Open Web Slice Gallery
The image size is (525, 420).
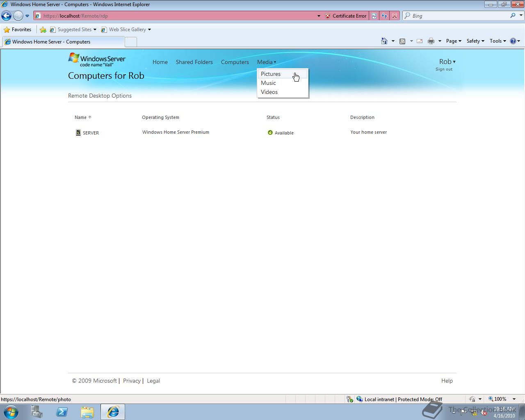[126, 30]
